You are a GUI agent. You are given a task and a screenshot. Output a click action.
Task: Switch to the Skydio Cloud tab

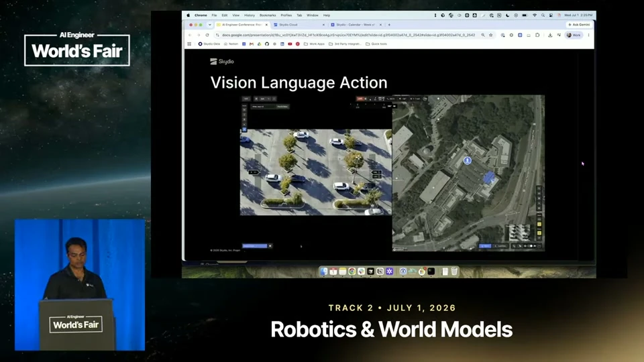pyautogui.click(x=299, y=25)
